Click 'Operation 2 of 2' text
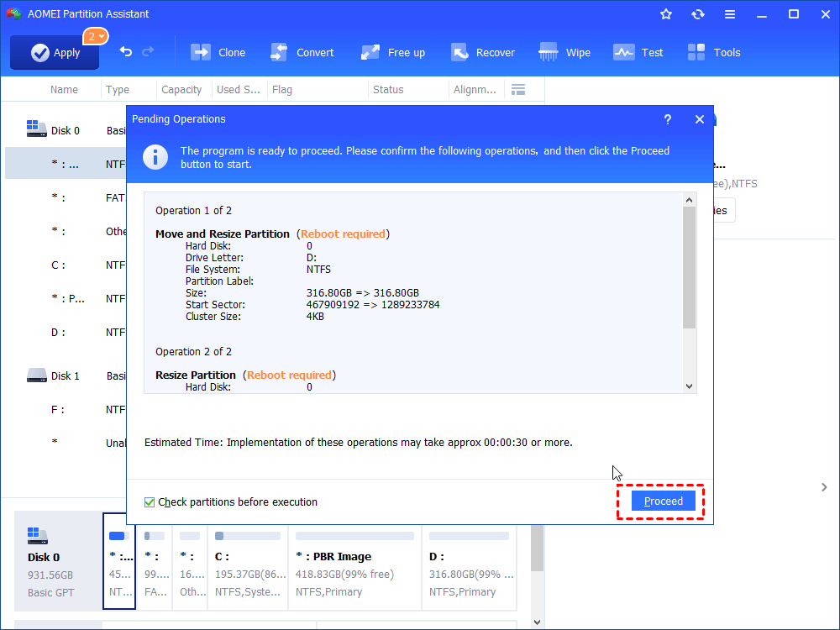Viewport: 840px width, 630px height. pyautogui.click(x=193, y=351)
